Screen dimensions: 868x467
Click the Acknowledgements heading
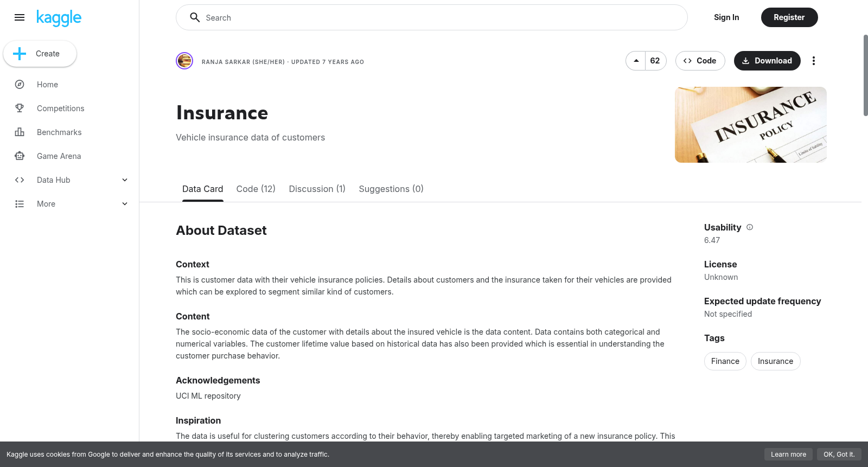pos(218,380)
